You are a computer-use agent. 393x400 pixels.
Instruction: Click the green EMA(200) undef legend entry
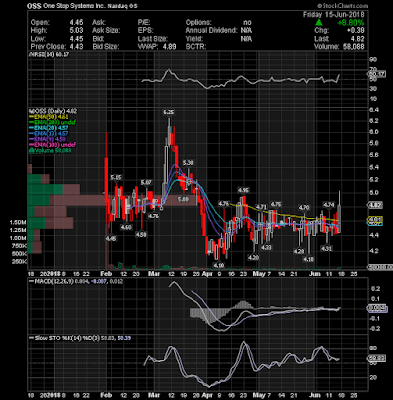53,122
